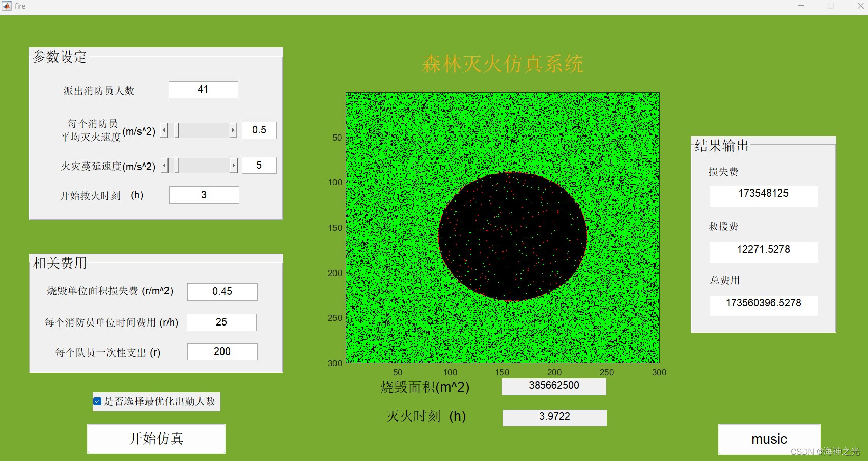Click the 结果输出 panel heading
868x461 pixels.
pyautogui.click(x=722, y=146)
